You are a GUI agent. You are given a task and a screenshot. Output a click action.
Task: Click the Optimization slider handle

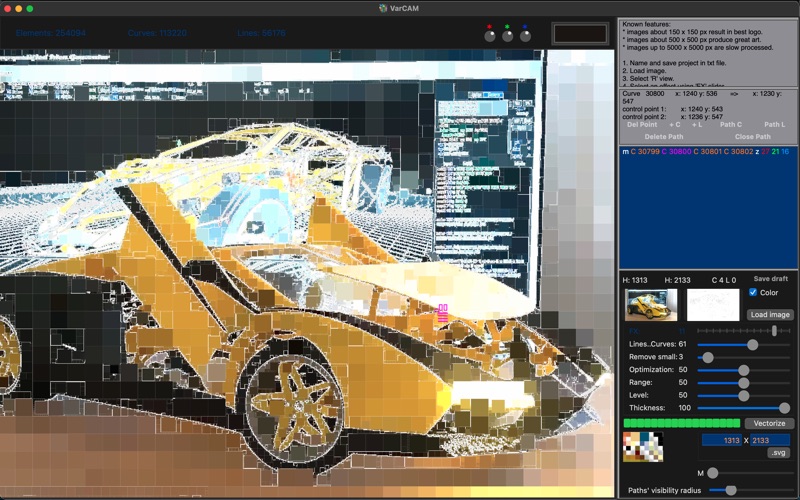[744, 370]
